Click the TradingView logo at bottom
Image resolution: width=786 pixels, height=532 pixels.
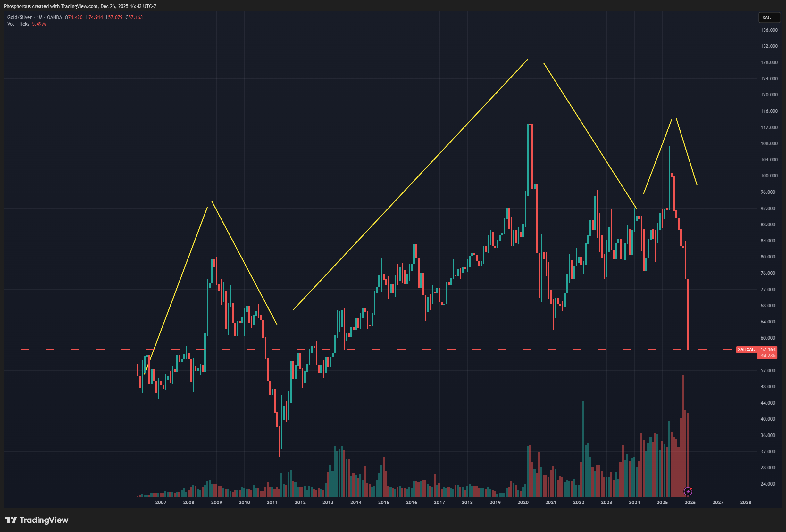[37, 520]
